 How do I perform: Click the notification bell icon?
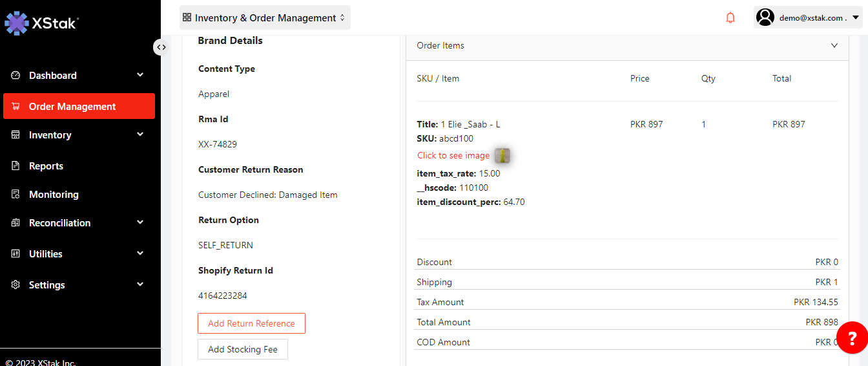tap(730, 18)
